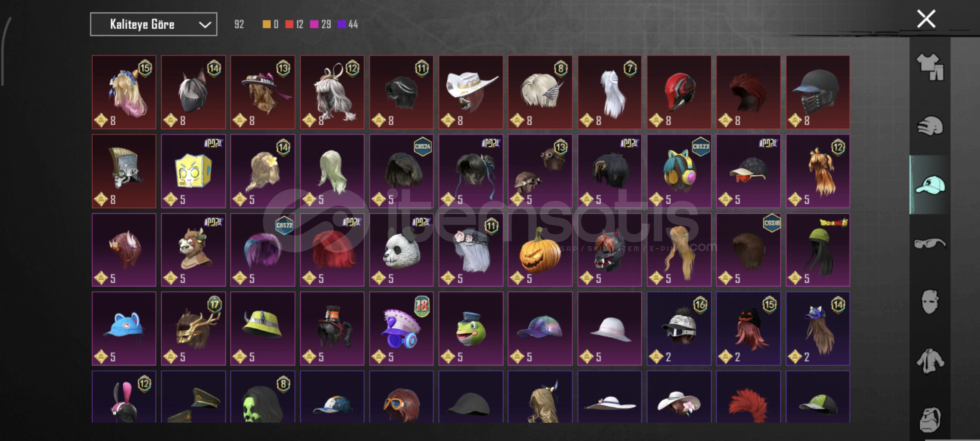Screen dimensions: 980x441
Task: Choose the white cowboy hat item
Action: pyautogui.click(x=471, y=92)
